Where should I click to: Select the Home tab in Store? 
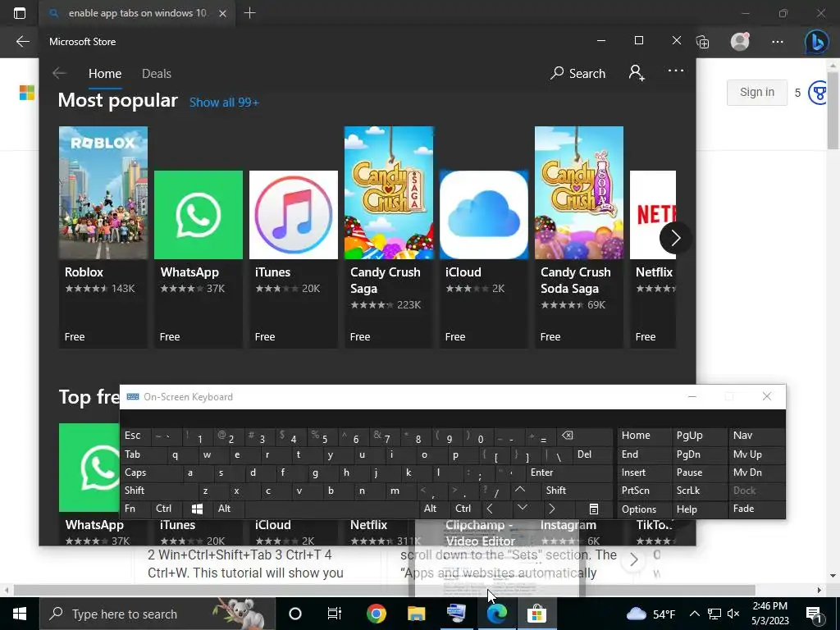pos(105,73)
